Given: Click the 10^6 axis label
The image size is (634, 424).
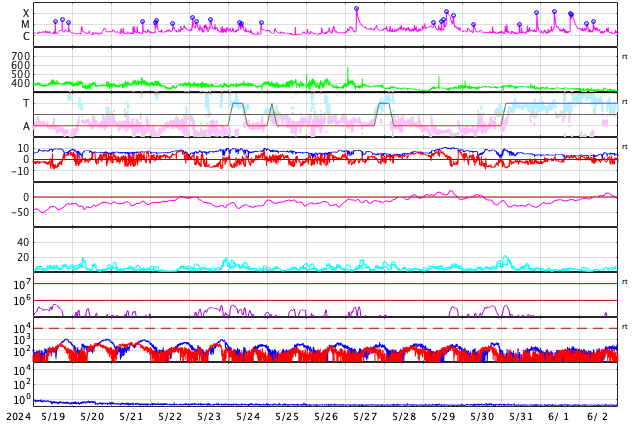Looking at the screenshot, I should 22,301.
